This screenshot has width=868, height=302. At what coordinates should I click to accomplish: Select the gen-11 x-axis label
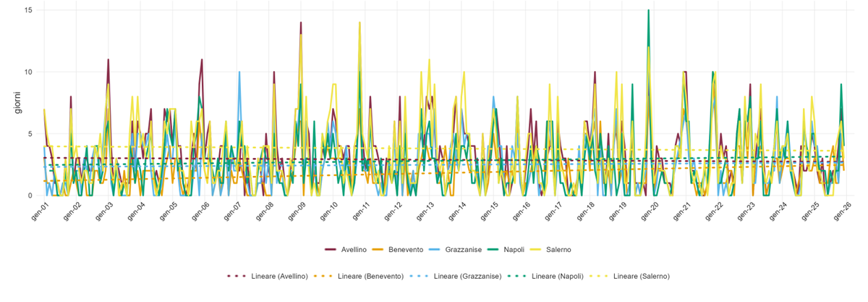point(362,211)
